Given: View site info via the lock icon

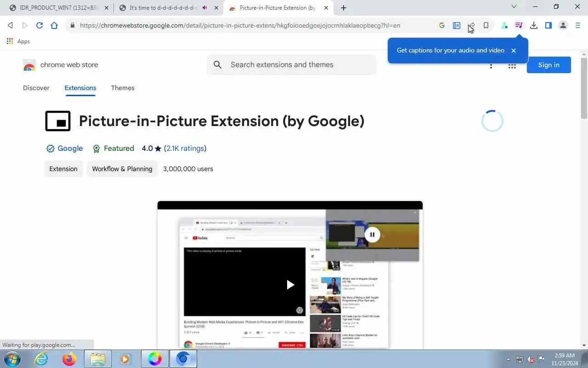Looking at the screenshot, I should point(72,25).
